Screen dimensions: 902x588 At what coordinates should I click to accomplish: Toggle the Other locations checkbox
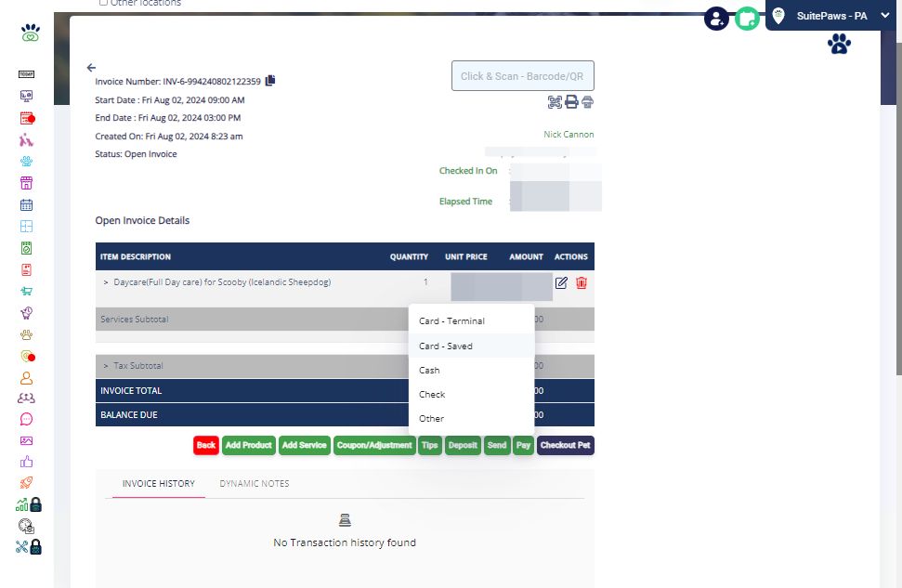click(x=103, y=2)
